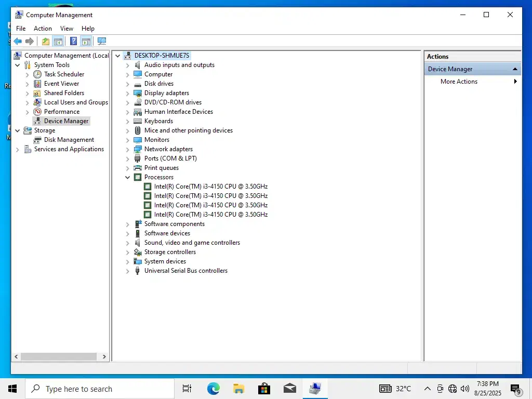Viewport: 532px width, 399px height.
Task: Select Event Viewer in the tree
Action: [x=61, y=84]
